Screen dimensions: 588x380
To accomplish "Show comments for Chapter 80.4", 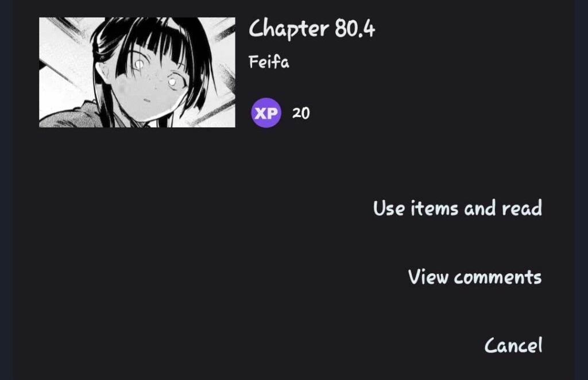I will (x=475, y=277).
